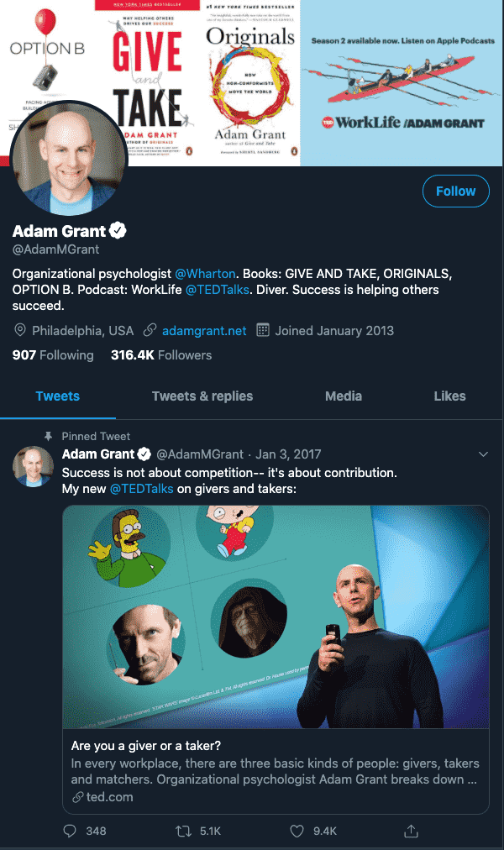Click the Philadelphia location pin icon
Image resolution: width=504 pixels, height=850 pixels.
point(20,330)
